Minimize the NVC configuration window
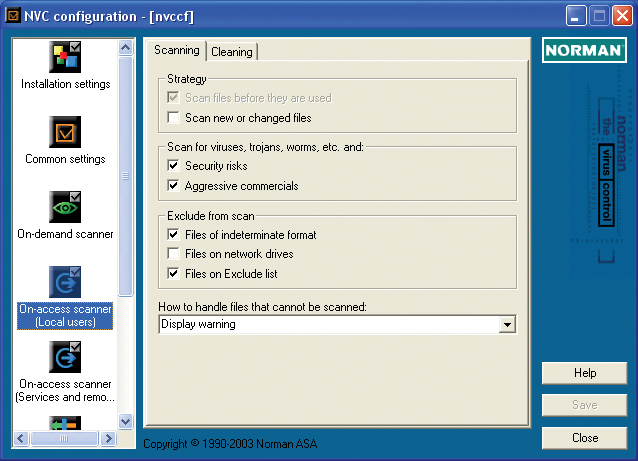 pos(576,16)
